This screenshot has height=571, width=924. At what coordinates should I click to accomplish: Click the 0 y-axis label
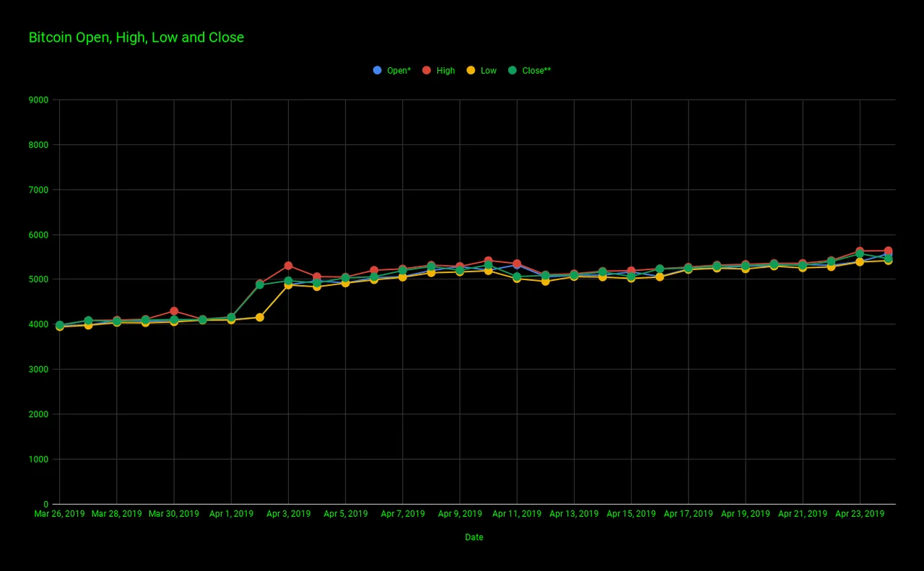pyautogui.click(x=46, y=505)
